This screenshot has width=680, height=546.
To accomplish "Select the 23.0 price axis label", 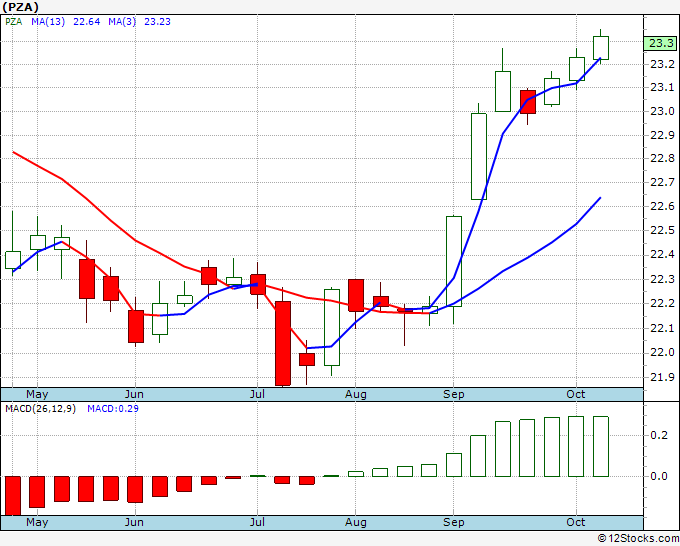I will [x=662, y=111].
